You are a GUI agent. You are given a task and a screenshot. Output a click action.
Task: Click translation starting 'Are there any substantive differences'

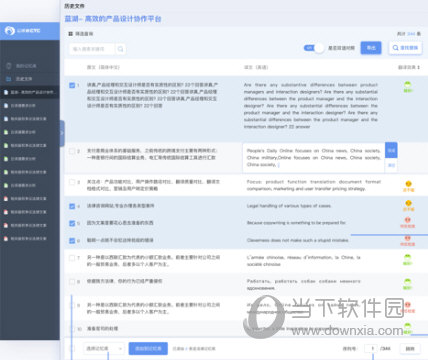click(311, 106)
